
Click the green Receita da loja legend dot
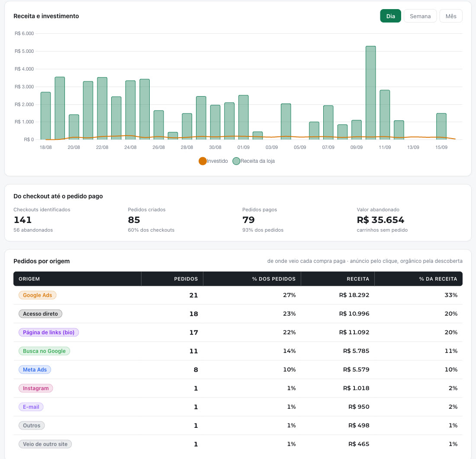coord(236,161)
